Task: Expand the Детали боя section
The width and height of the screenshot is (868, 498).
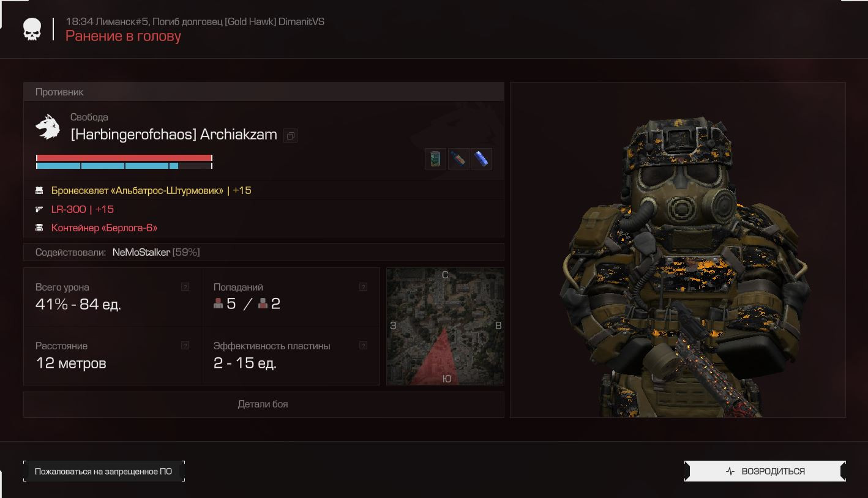Action: pyautogui.click(x=263, y=404)
